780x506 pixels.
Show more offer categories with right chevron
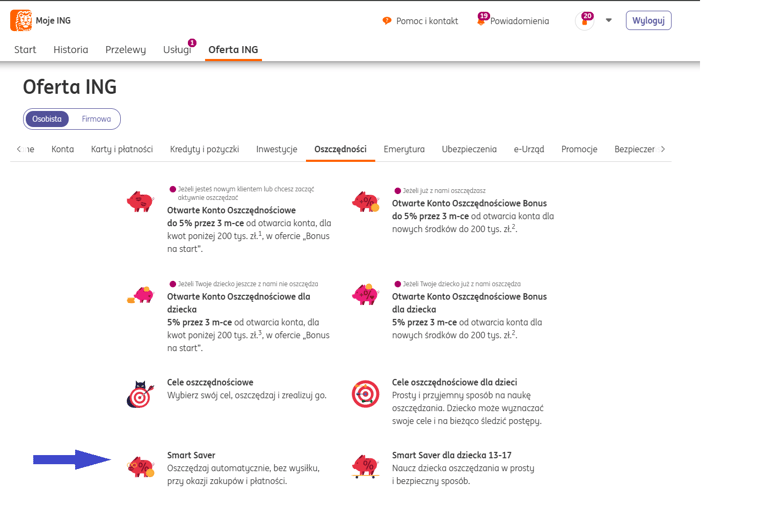(x=663, y=149)
